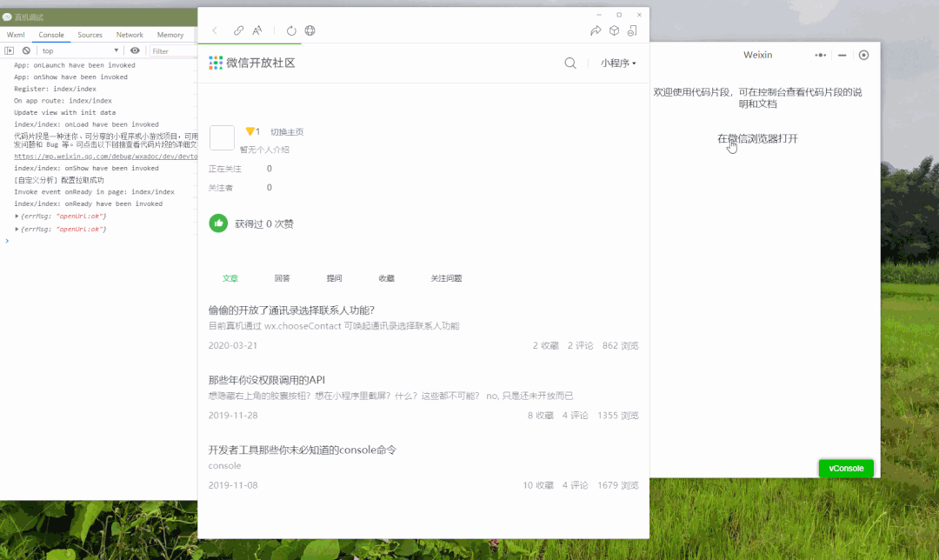Open the green vConsole button

tap(846, 469)
